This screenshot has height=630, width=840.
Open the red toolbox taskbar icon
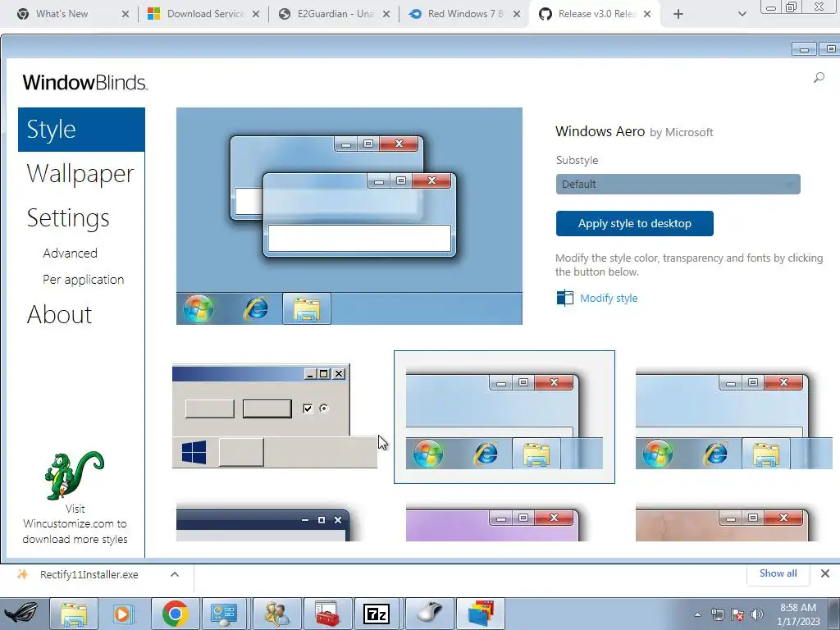327,614
